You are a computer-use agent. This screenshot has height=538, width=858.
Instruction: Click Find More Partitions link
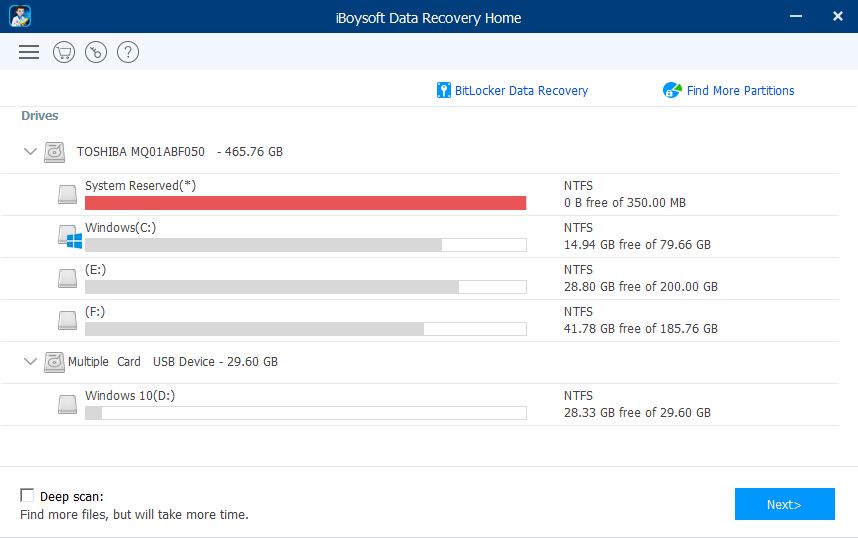740,91
